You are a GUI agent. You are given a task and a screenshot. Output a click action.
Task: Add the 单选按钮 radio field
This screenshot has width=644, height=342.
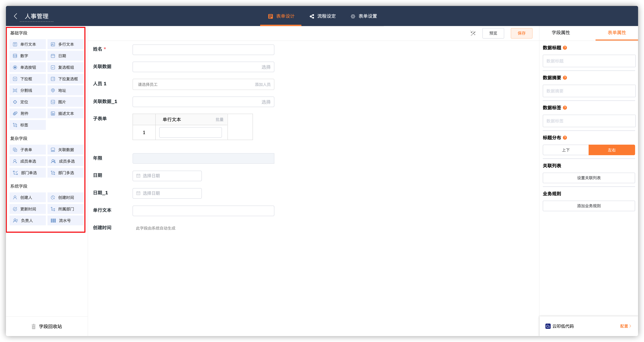[x=28, y=67]
